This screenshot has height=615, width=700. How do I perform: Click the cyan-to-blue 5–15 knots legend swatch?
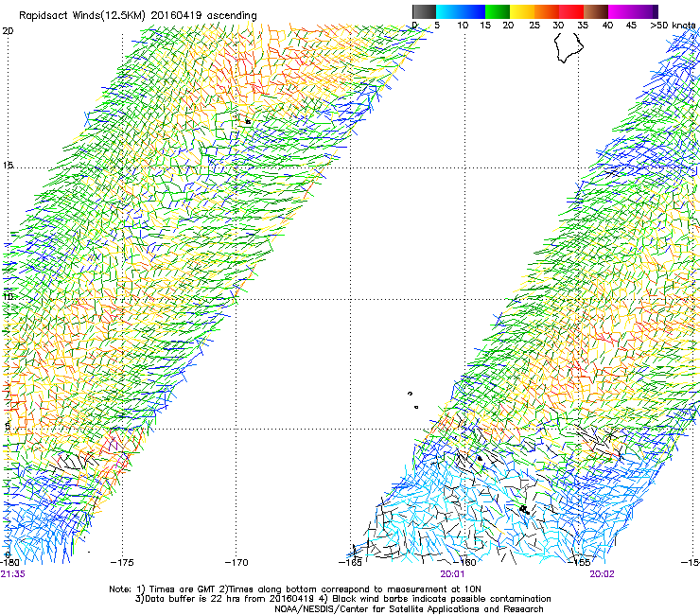[461, 11]
